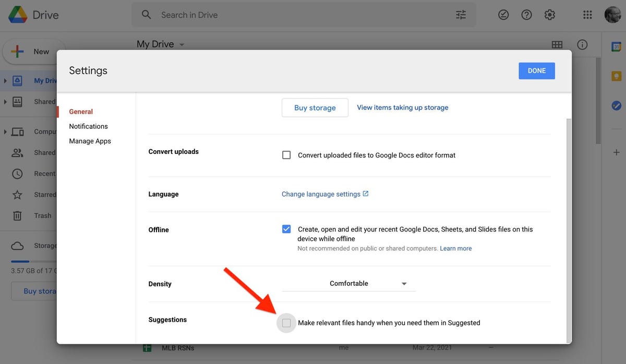626x364 pixels.
Task: Open View items taking up storage link
Action: pyautogui.click(x=403, y=107)
